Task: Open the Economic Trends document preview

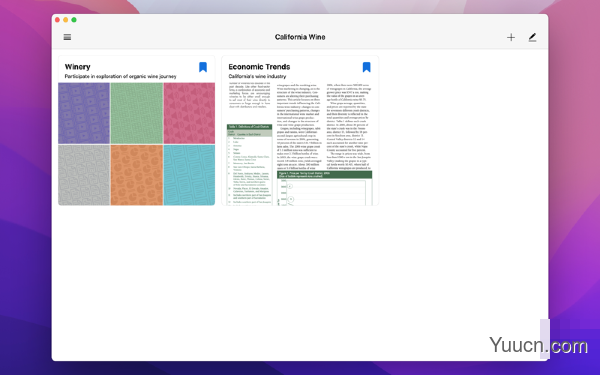Action: [x=300, y=144]
